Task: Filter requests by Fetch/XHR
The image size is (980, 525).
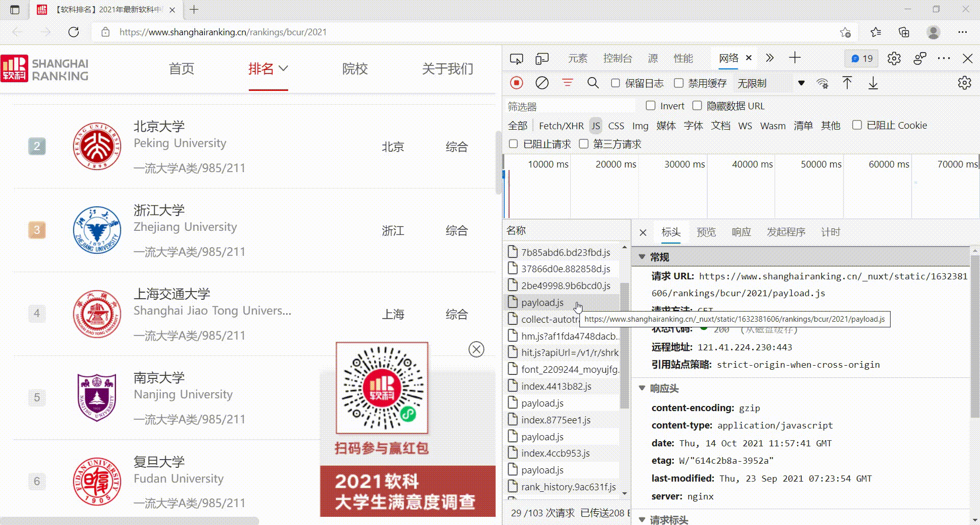Action: (x=561, y=126)
